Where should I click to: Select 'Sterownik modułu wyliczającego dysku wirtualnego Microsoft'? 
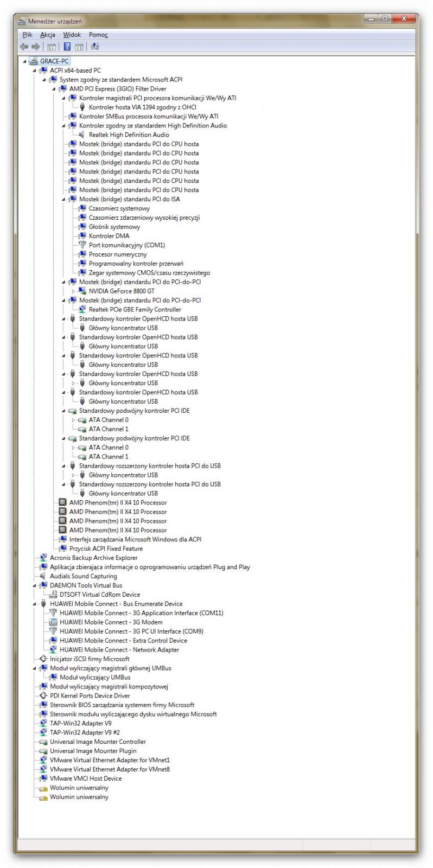point(133,714)
